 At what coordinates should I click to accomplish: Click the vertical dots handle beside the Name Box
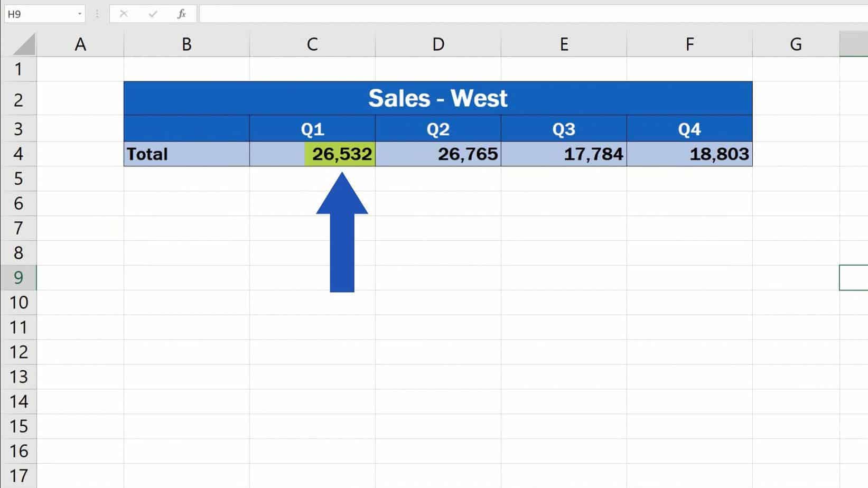tap(96, 14)
